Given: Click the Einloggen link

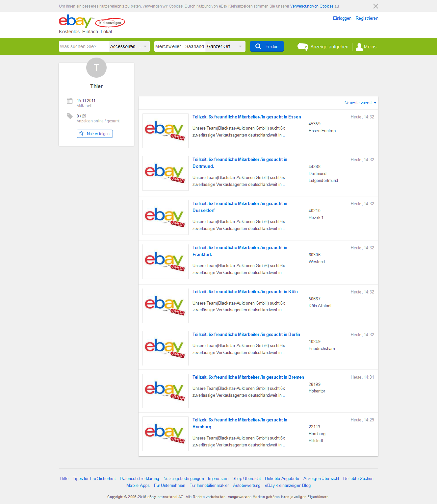Looking at the screenshot, I should pyautogui.click(x=342, y=18).
